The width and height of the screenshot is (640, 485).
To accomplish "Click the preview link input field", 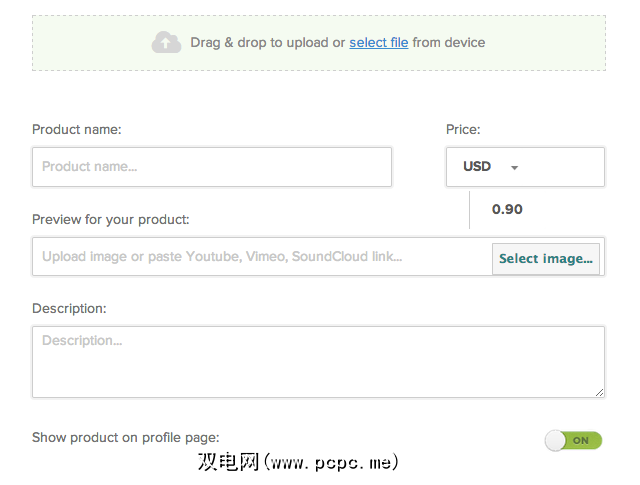I will point(262,257).
